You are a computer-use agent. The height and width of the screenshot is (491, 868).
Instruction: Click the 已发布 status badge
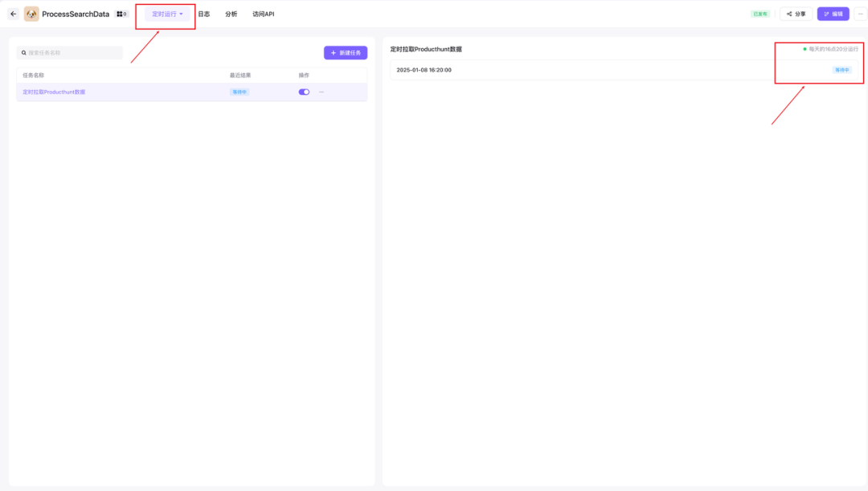[760, 14]
